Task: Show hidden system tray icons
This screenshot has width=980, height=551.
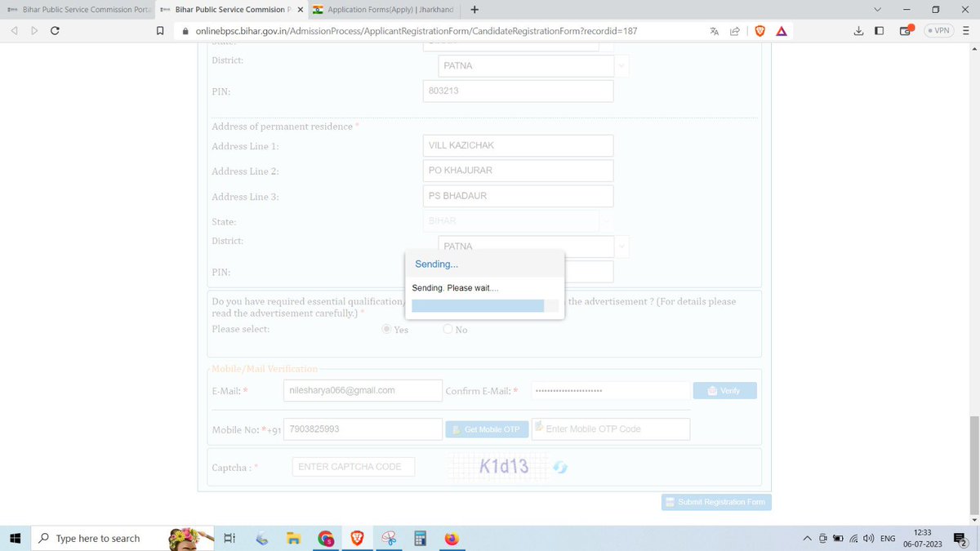Action: tap(808, 538)
